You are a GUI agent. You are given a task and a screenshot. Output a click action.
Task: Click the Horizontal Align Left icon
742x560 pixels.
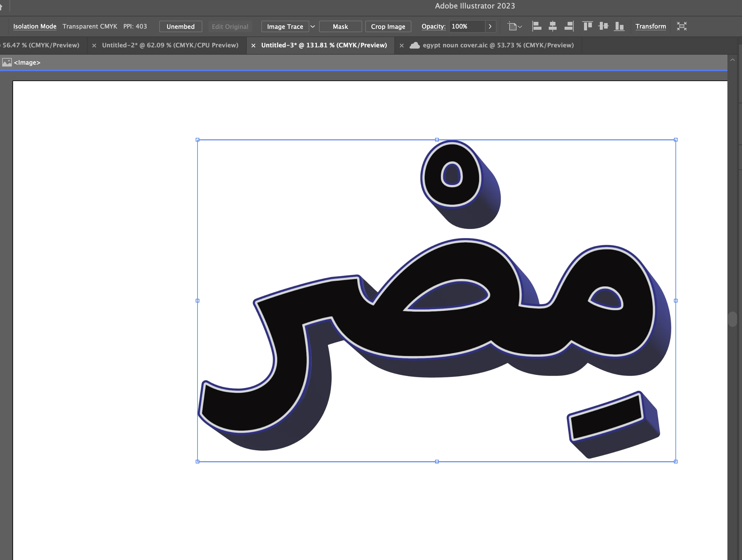pos(537,26)
